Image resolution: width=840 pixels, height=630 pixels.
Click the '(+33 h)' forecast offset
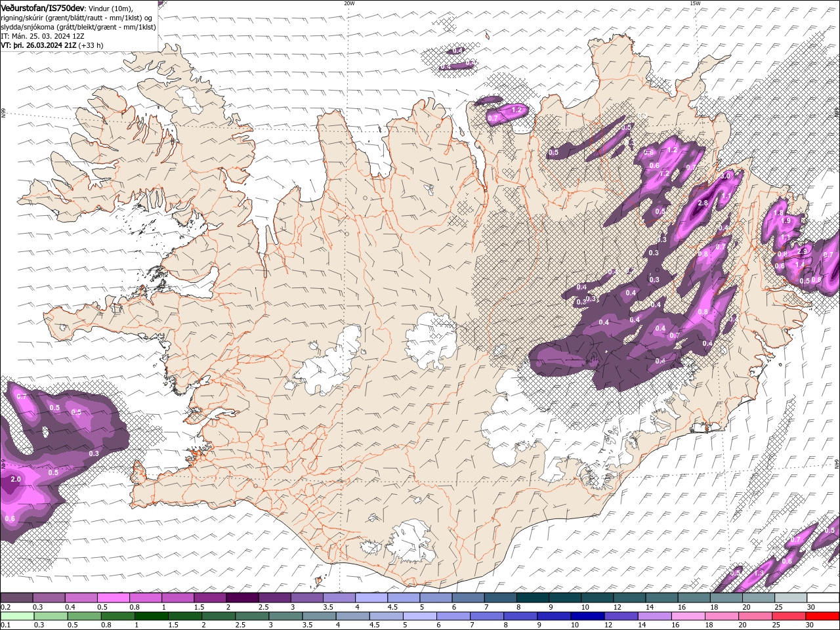tap(91, 45)
